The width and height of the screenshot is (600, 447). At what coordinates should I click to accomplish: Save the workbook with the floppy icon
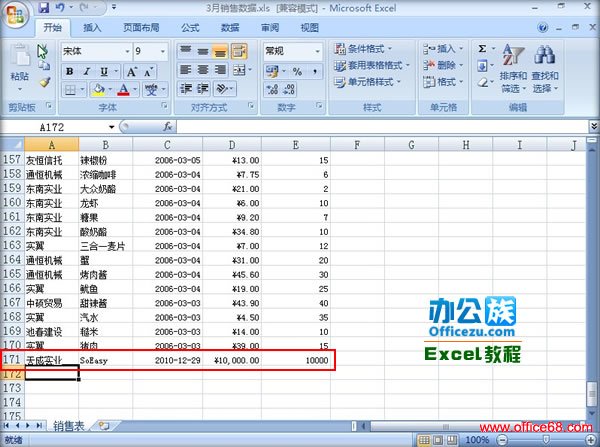pos(44,7)
